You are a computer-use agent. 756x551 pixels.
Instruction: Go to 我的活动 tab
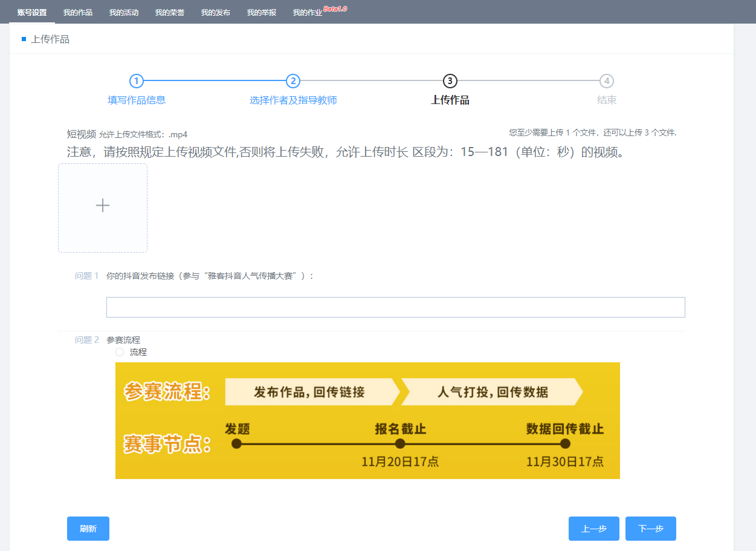[x=124, y=12]
